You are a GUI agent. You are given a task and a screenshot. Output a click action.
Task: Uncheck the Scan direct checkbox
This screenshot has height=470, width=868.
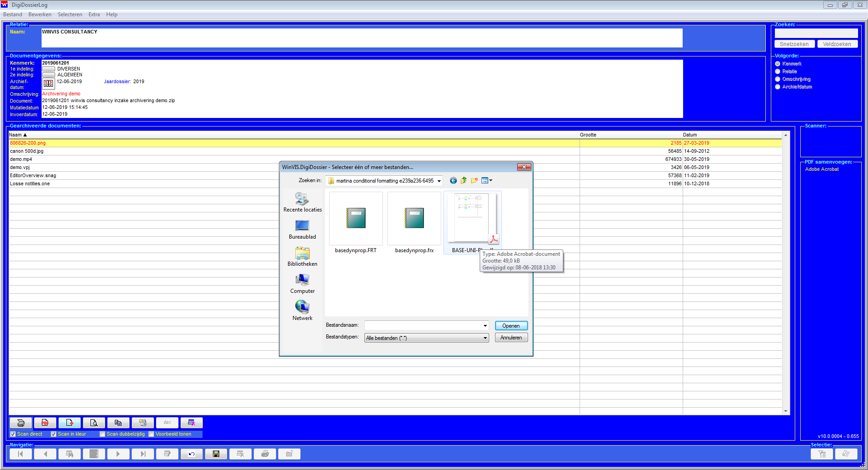(13, 434)
